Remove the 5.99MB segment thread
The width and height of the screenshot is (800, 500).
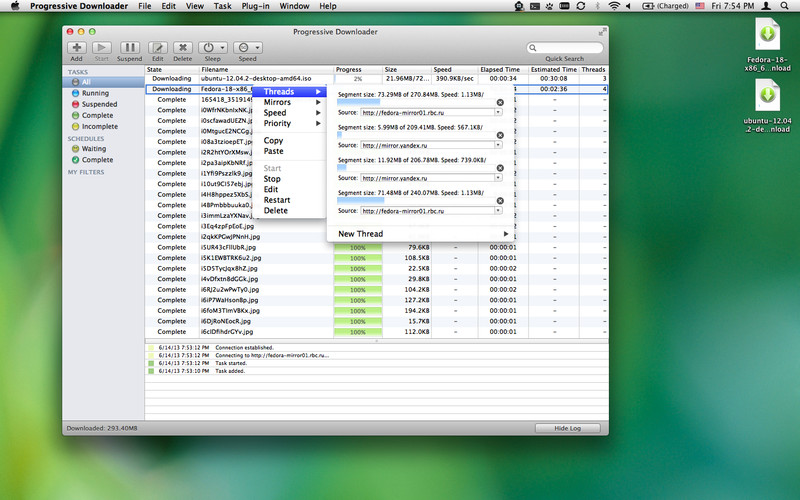500,135
